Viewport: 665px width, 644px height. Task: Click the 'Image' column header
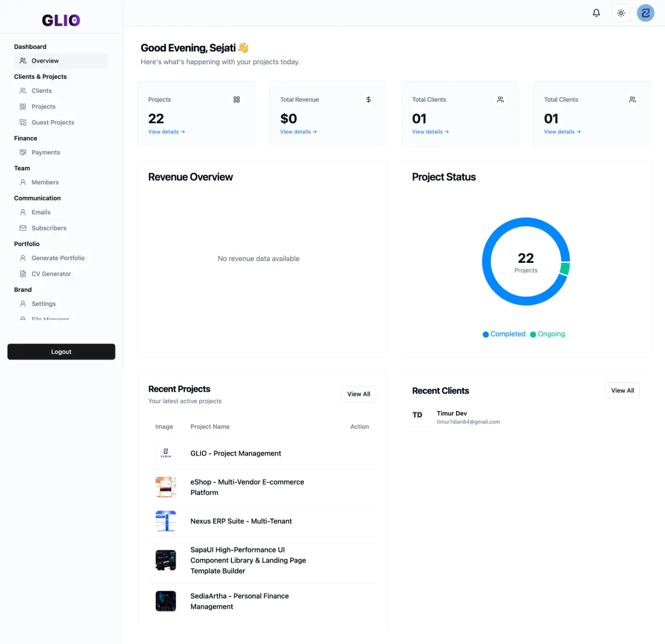(164, 427)
